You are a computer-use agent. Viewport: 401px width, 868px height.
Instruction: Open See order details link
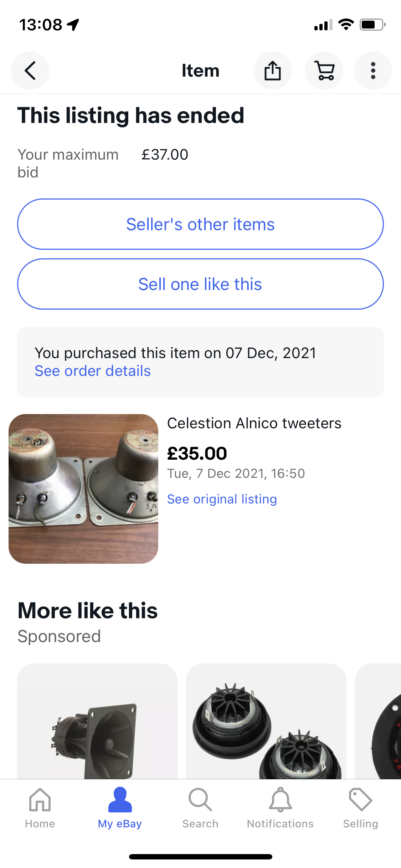click(93, 371)
